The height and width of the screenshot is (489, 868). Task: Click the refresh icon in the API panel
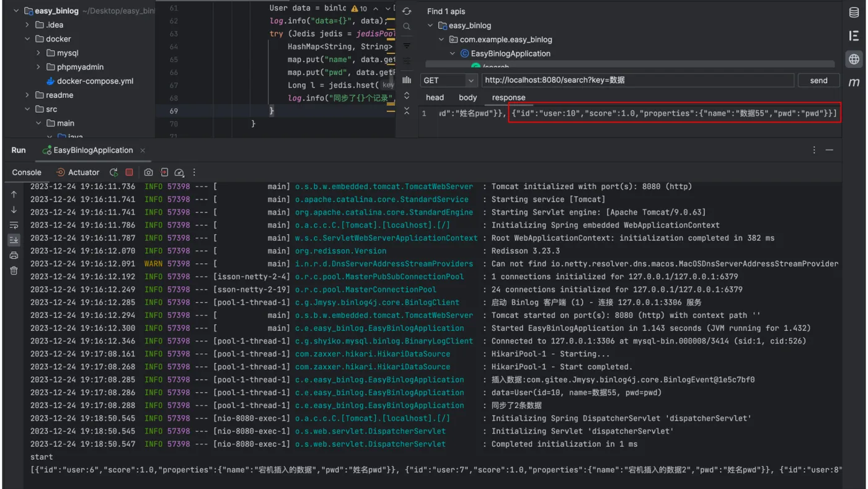point(407,12)
